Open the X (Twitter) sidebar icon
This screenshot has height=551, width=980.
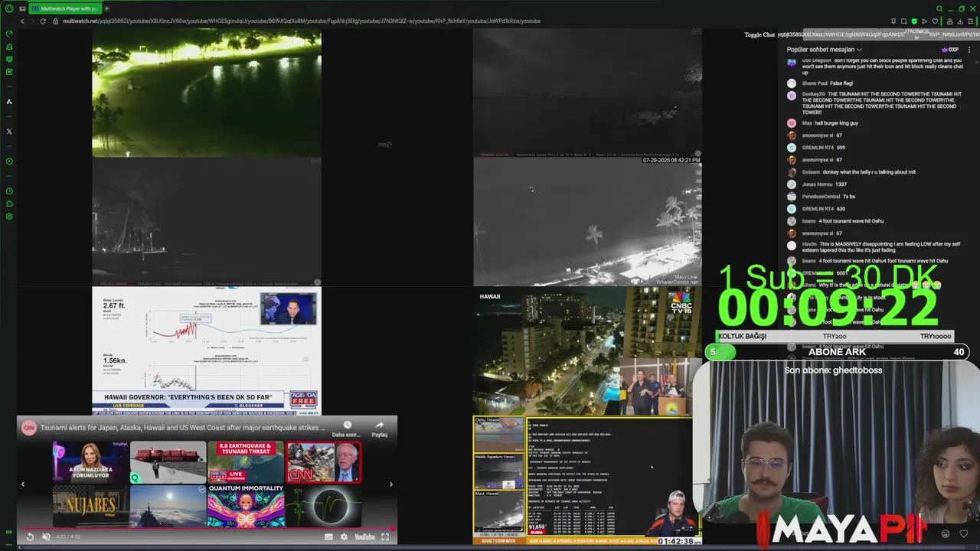9,132
